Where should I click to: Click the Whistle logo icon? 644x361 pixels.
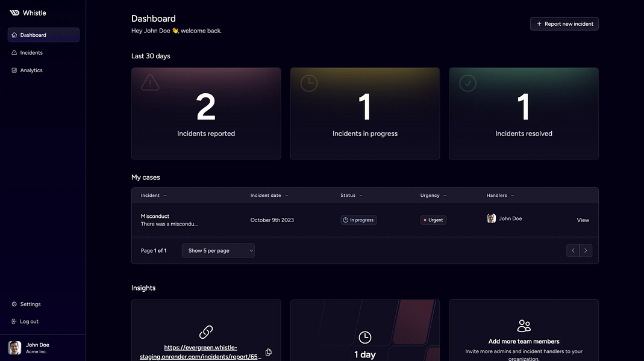tap(14, 13)
